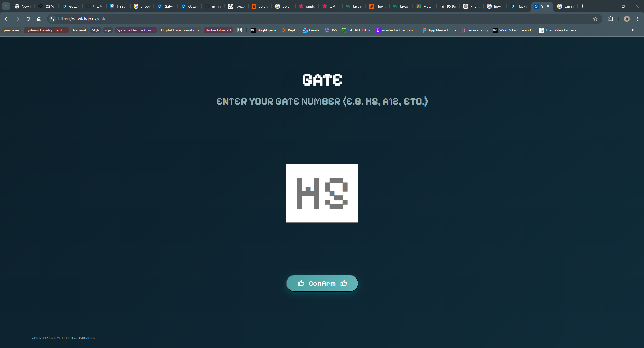Open the home page icon
Screen dimensions: 644x348
[x=39, y=19]
